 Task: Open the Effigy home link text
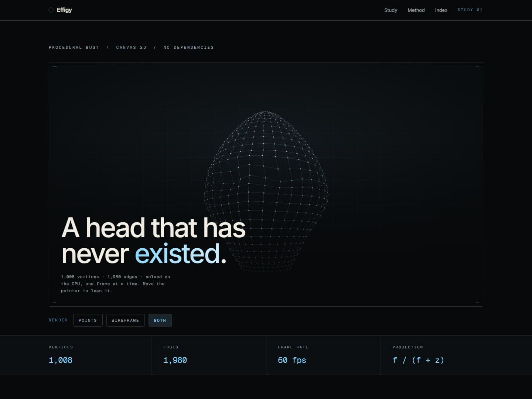[64, 10]
